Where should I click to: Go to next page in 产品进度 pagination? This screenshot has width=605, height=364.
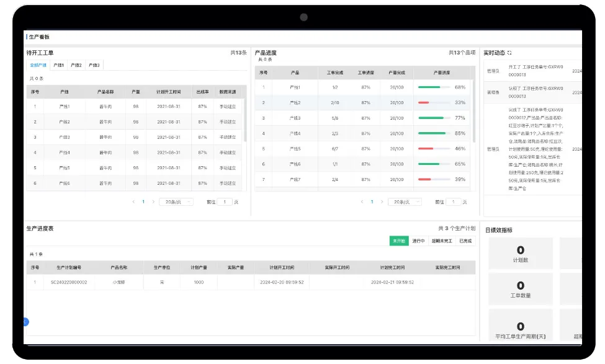coord(382,202)
